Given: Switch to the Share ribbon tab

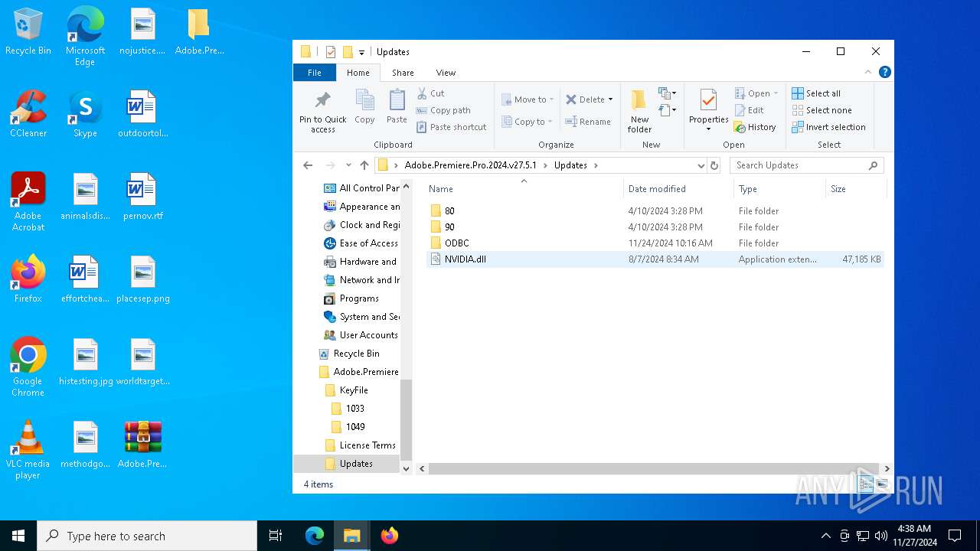Looking at the screenshot, I should [403, 73].
